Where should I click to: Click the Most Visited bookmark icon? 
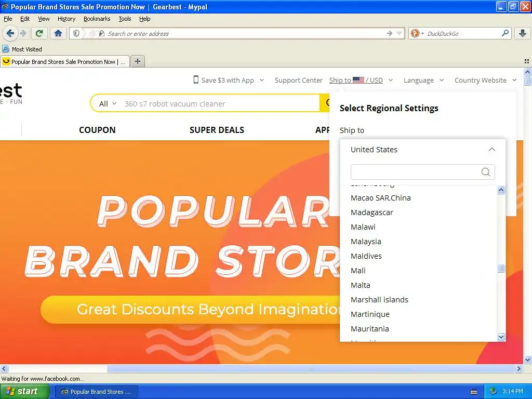coord(5,49)
